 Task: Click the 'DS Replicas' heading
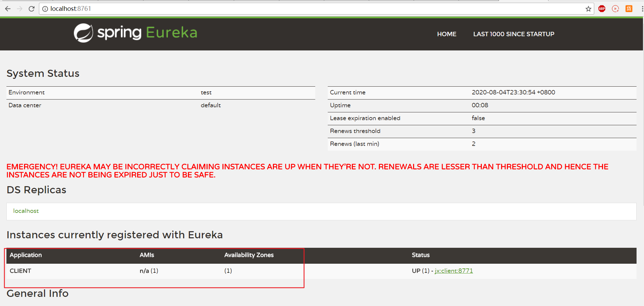[36, 190]
